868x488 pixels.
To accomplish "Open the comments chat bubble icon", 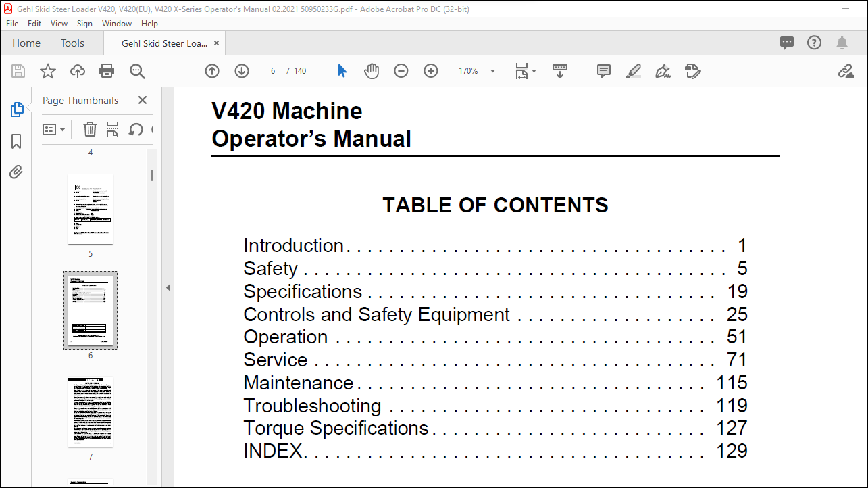I will [787, 43].
